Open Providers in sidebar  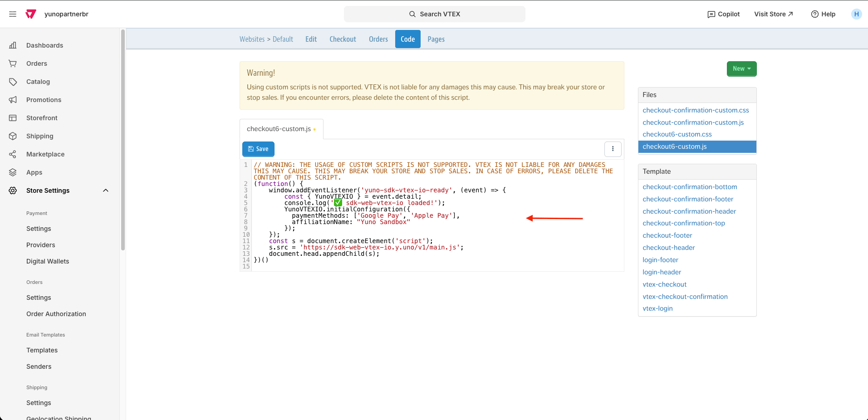(x=40, y=245)
